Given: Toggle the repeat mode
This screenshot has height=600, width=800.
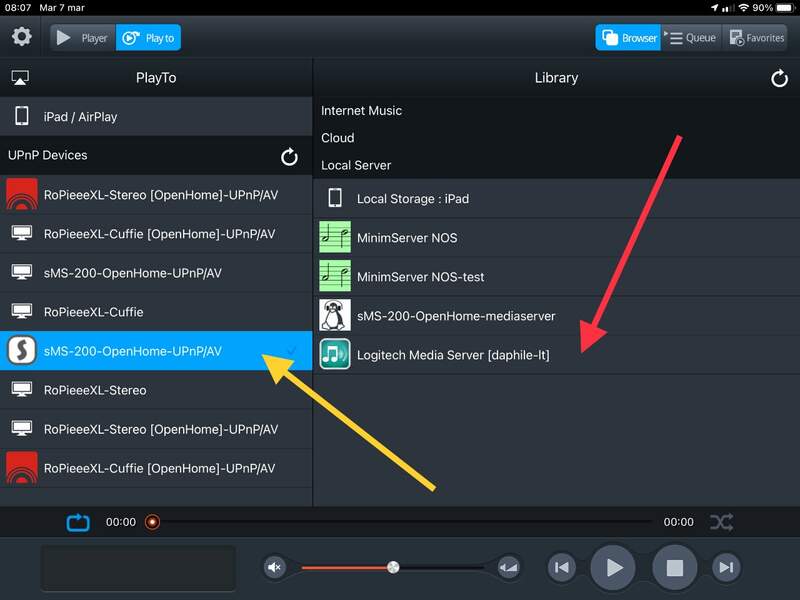Looking at the screenshot, I should pos(78,522).
